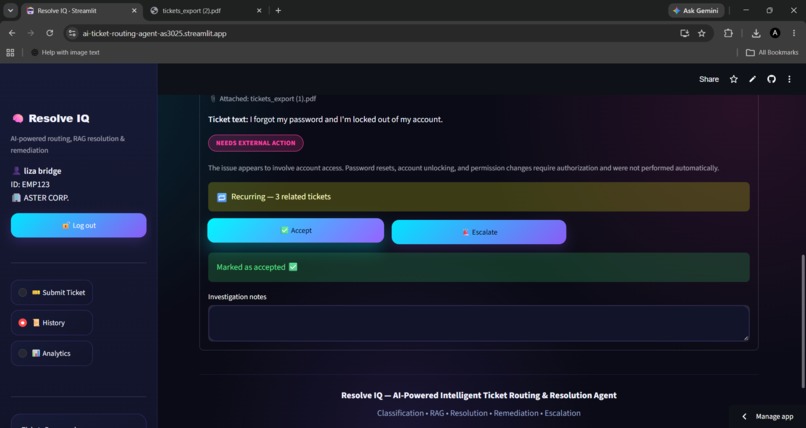Click the attached tickets_export (1).pdf label

coord(263,99)
